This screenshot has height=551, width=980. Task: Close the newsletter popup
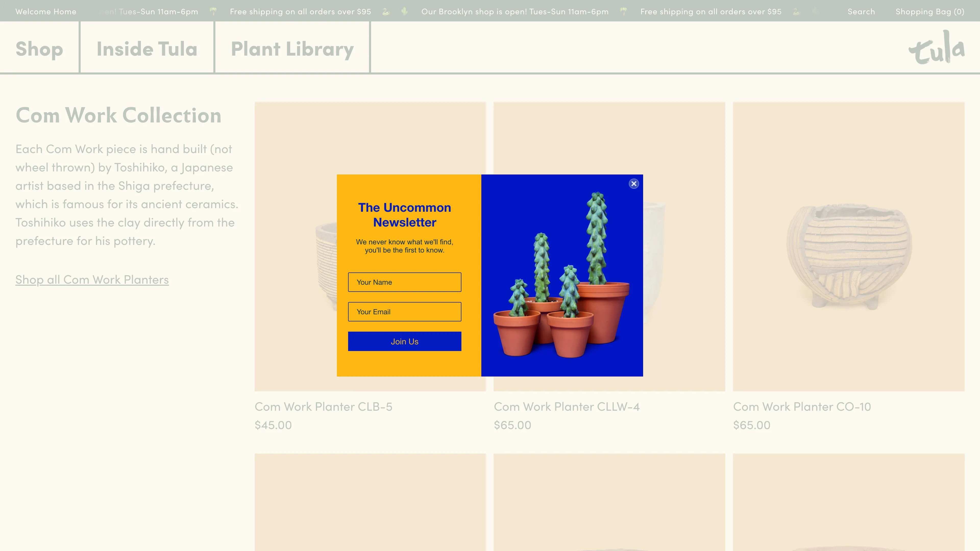click(633, 184)
